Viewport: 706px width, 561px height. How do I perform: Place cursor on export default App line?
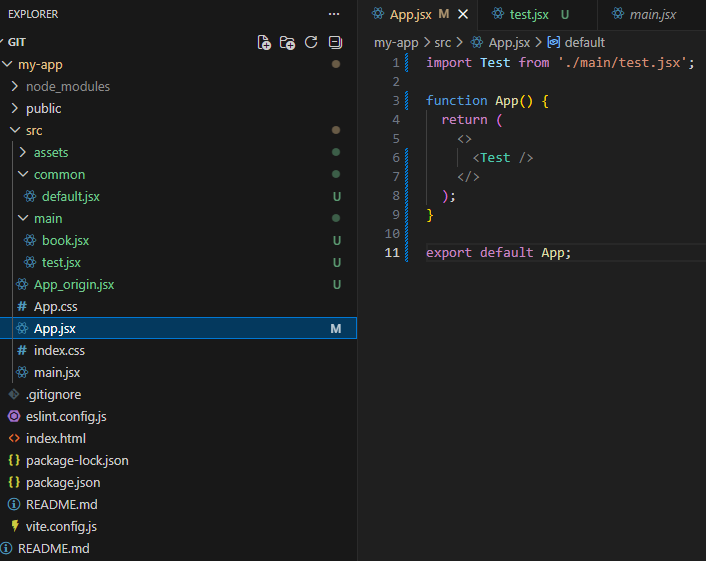tap(498, 253)
